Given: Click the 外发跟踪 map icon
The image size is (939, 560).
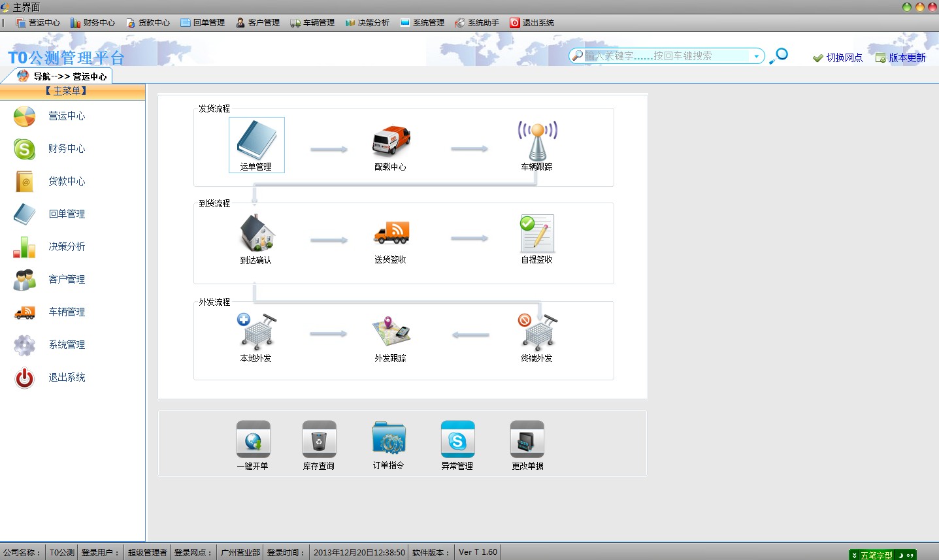Looking at the screenshot, I should tap(391, 332).
